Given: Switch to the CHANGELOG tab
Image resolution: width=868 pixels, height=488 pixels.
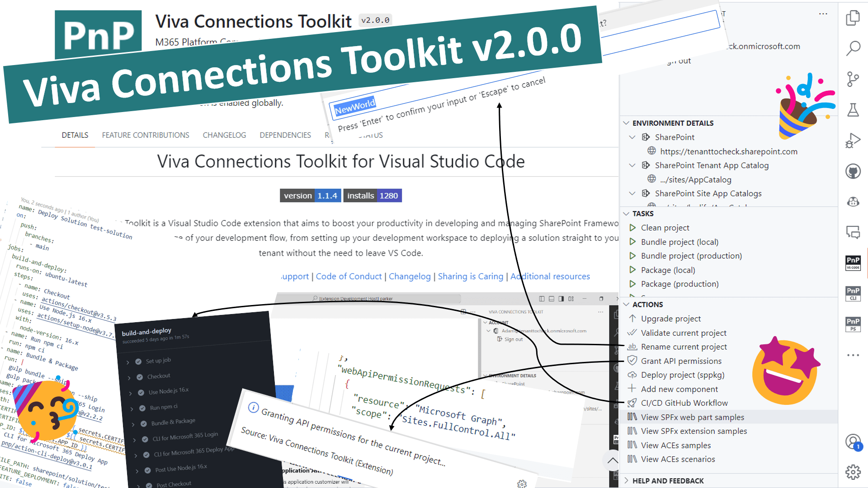Looking at the screenshot, I should tap(224, 135).
